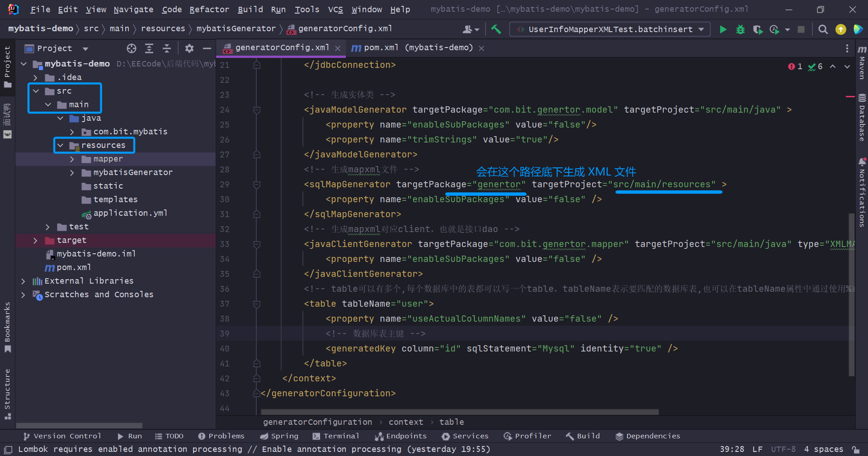Image resolution: width=868 pixels, height=456 pixels.
Task: Open Search Everywhere magnifier icon
Action: tap(823, 29)
